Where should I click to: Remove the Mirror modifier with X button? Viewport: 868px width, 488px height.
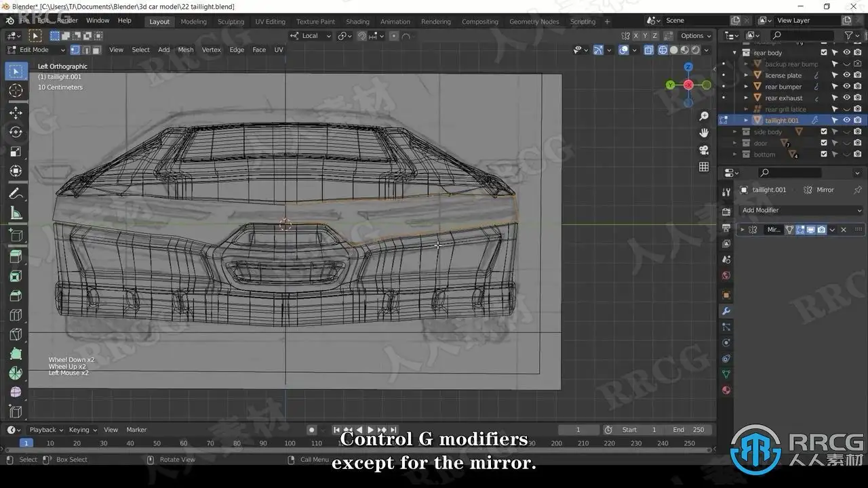[844, 230]
